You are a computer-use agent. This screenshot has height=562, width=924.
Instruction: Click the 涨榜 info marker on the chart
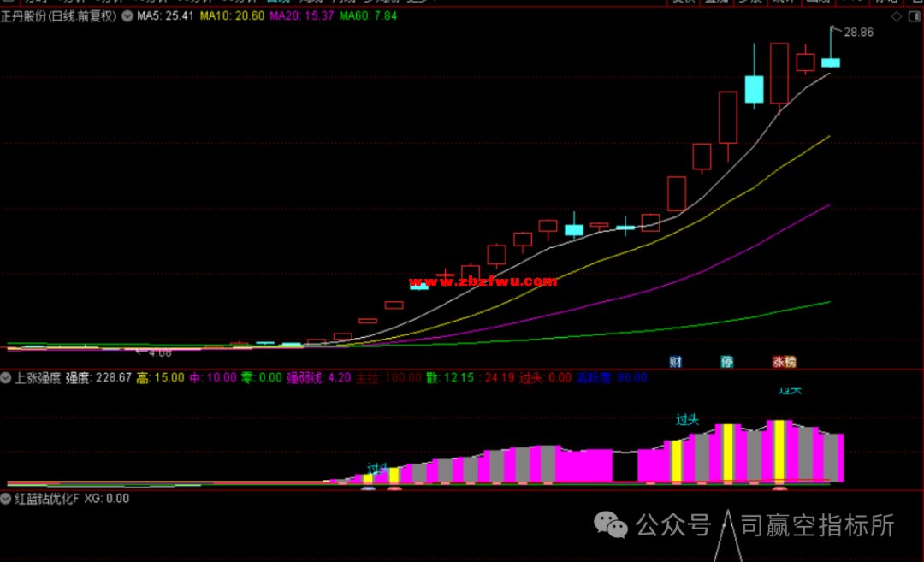click(785, 362)
